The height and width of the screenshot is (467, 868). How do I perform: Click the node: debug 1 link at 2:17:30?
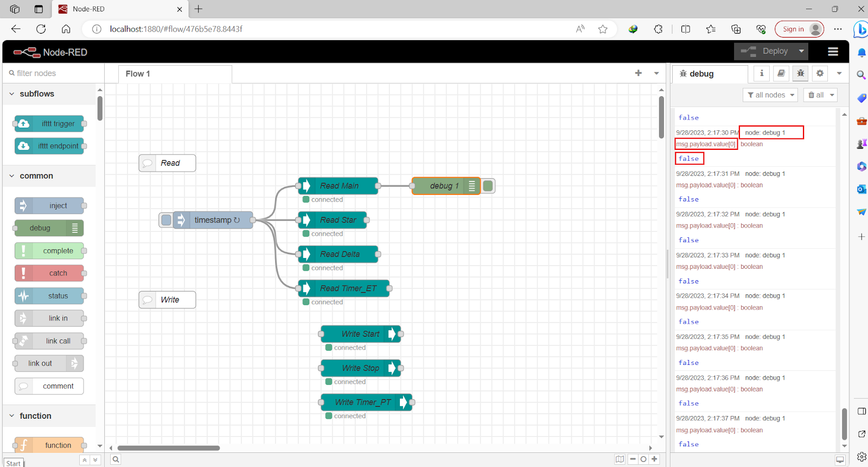point(765,132)
